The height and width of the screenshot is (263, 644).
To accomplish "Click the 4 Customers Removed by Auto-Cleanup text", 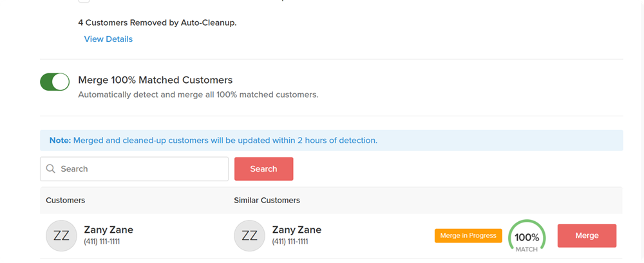I will 157,23.
